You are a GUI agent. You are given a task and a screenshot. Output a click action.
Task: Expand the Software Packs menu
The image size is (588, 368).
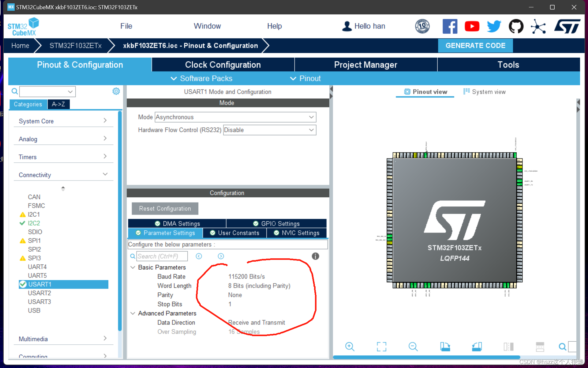click(x=201, y=78)
